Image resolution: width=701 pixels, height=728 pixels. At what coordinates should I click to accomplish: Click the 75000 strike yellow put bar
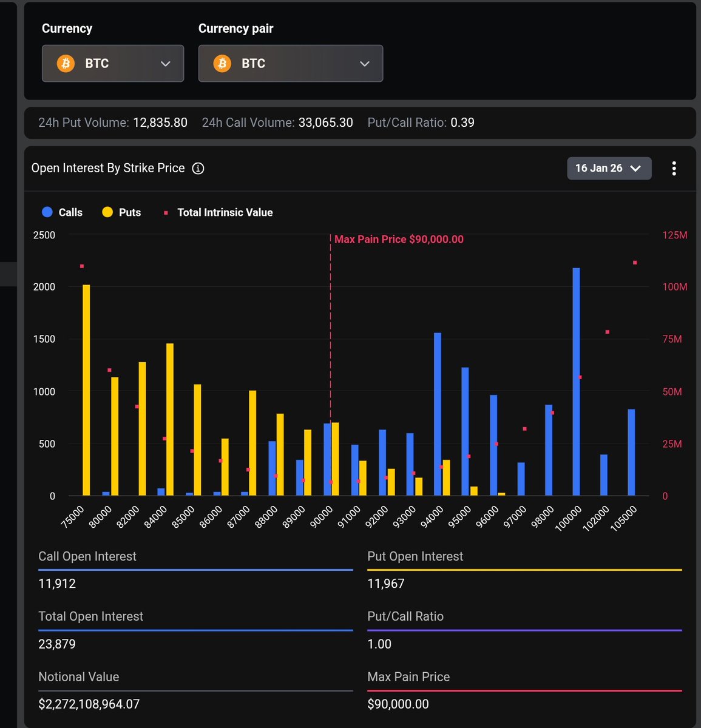(x=86, y=390)
